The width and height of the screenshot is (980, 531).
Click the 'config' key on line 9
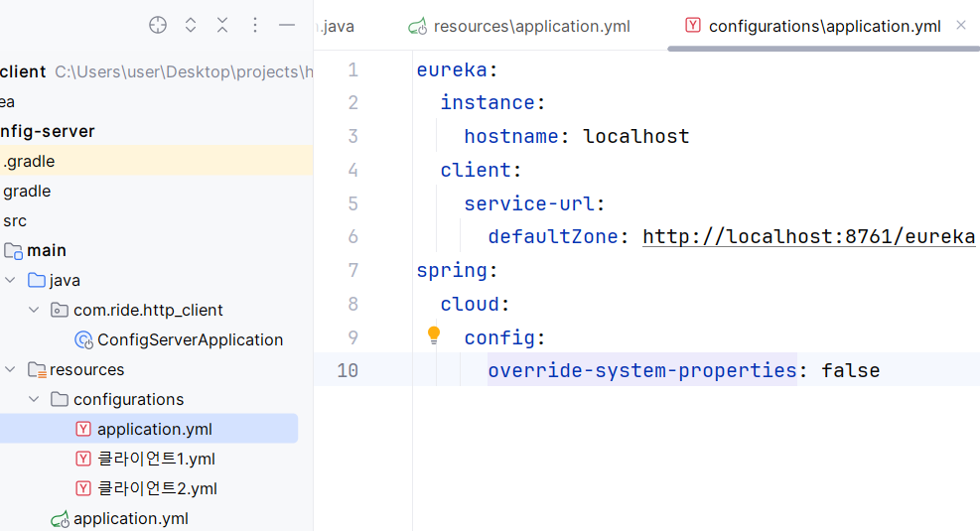pos(499,338)
